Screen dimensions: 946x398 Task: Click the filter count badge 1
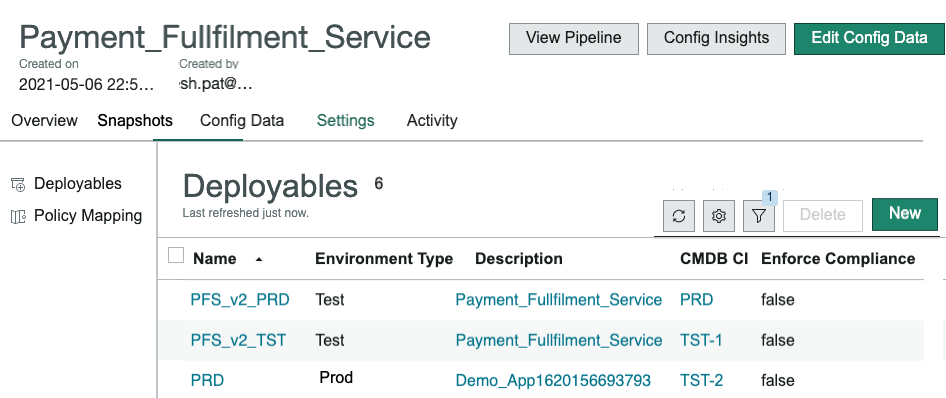tap(770, 197)
